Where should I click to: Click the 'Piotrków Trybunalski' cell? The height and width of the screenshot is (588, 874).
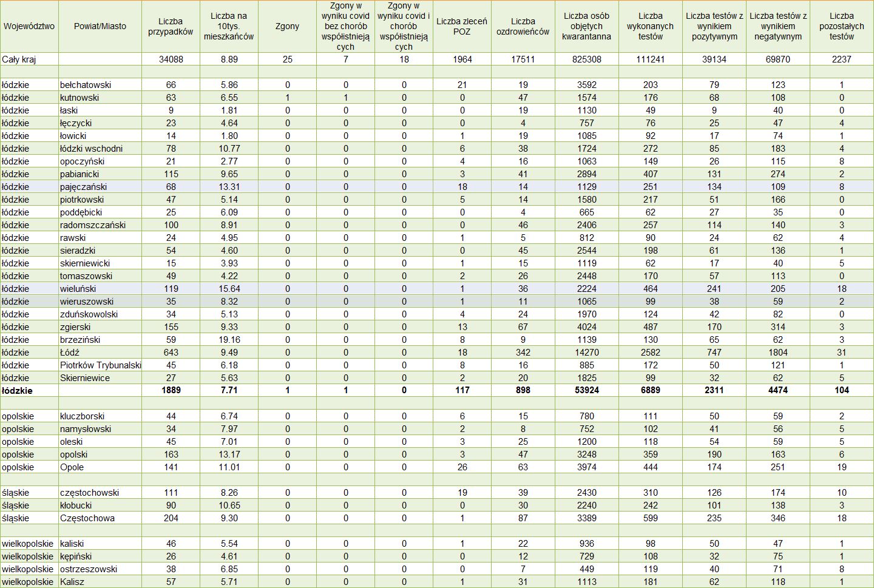100,365
